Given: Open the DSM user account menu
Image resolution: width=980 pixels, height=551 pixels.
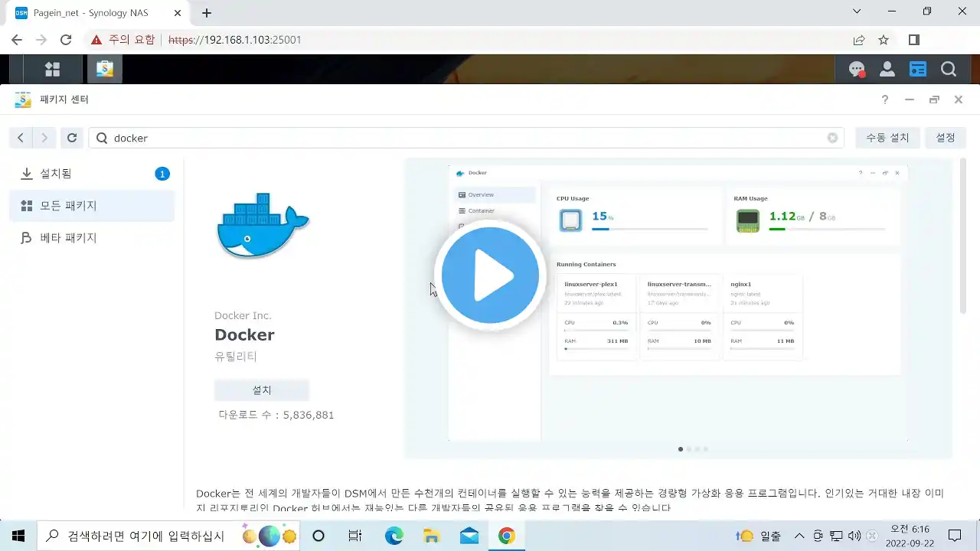Looking at the screenshot, I should tap(887, 70).
